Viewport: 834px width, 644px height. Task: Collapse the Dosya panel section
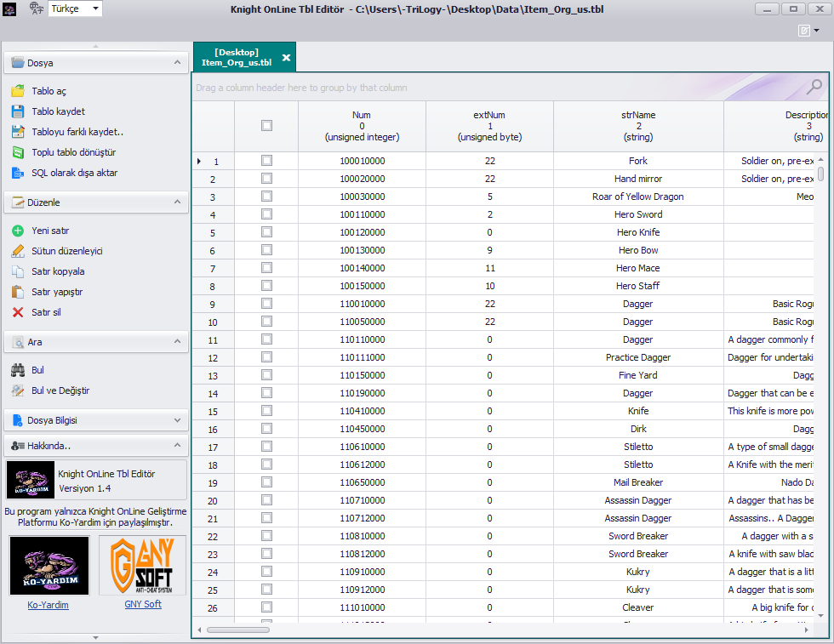click(176, 62)
